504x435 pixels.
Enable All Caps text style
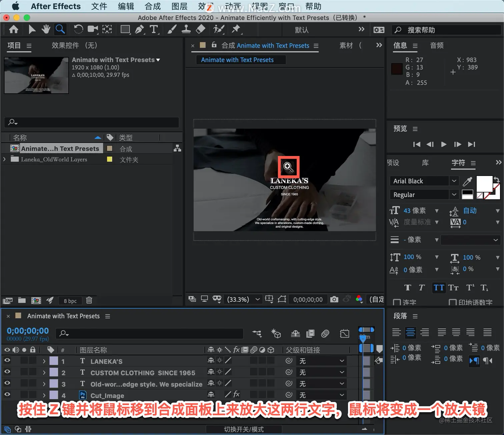point(439,288)
